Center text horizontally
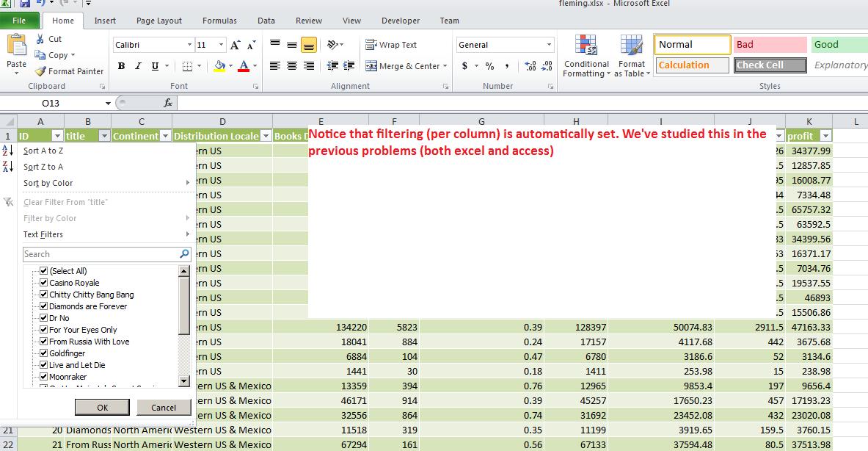Screen dimensions: 868x451 tap(292, 66)
